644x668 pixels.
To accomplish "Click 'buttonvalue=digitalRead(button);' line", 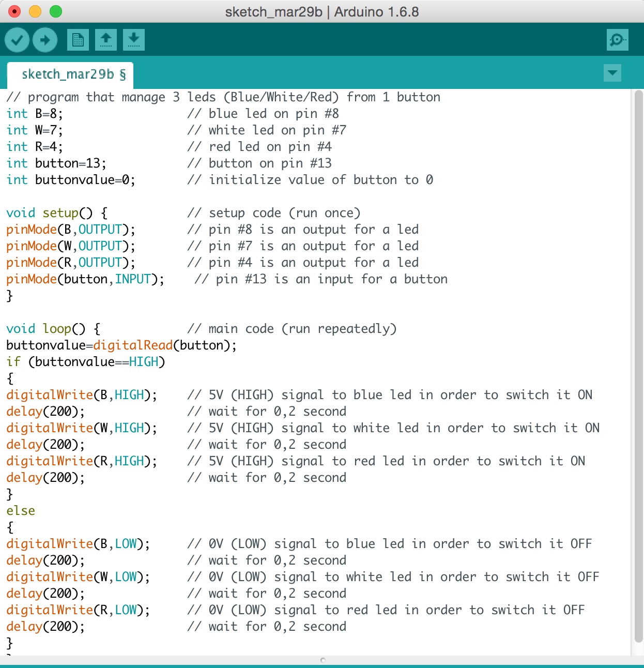I will click(121, 345).
